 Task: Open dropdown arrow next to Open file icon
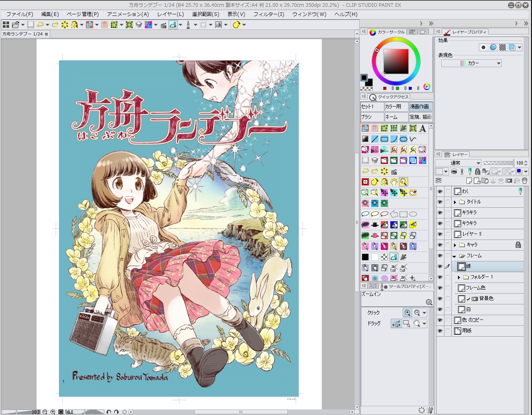pyautogui.click(x=23, y=25)
